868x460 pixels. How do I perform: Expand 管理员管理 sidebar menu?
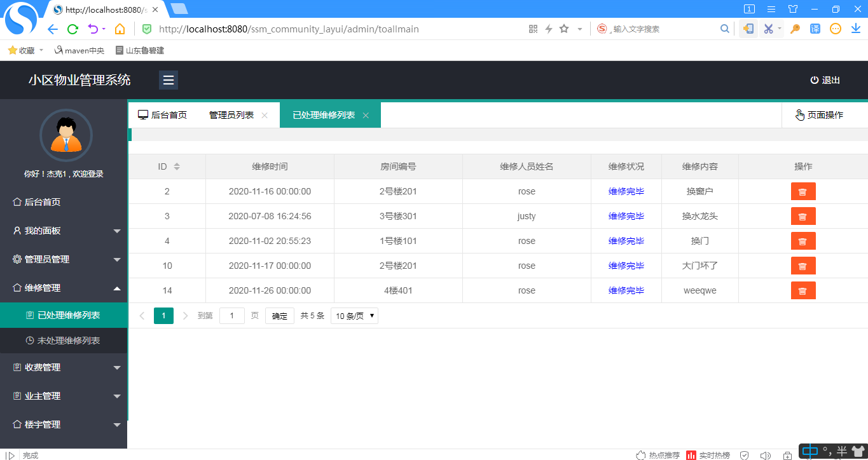point(64,259)
